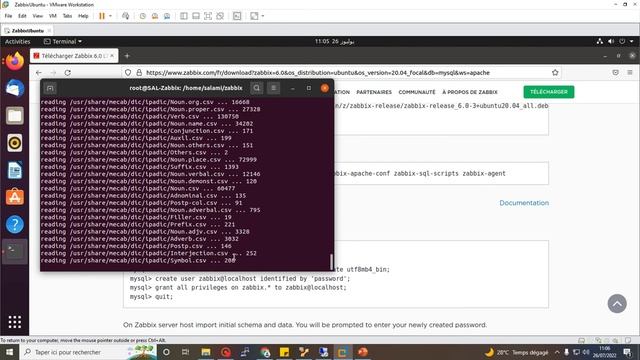Open the VMware View menu
This screenshot has height=360, width=640.
(38, 16)
